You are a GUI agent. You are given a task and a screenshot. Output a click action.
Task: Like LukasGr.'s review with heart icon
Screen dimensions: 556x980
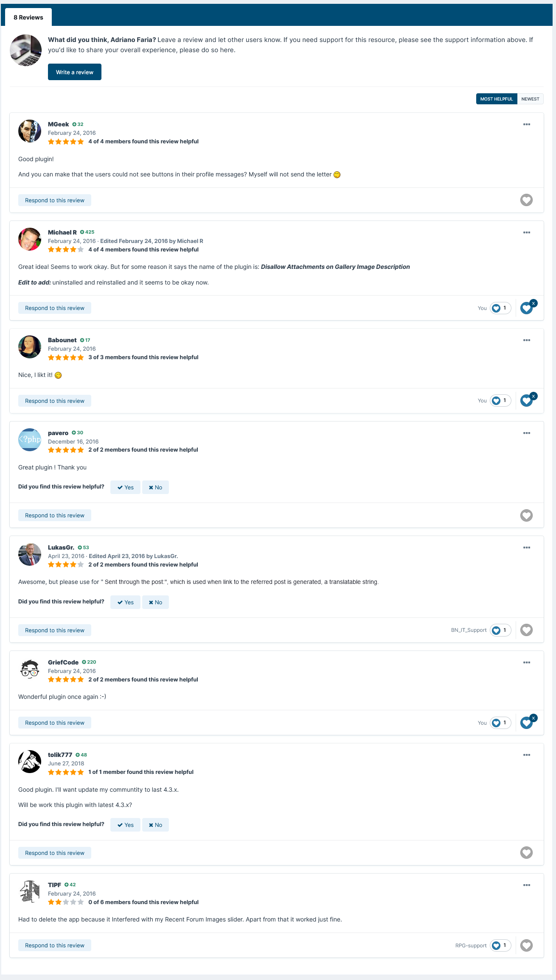[526, 630]
